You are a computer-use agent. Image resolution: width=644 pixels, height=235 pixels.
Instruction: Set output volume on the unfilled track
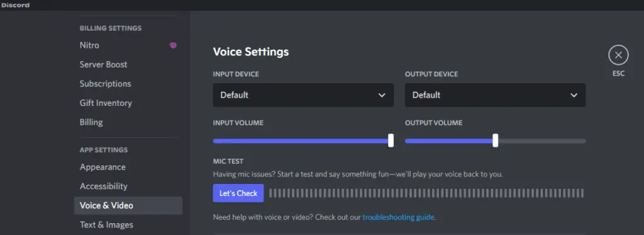click(541, 141)
